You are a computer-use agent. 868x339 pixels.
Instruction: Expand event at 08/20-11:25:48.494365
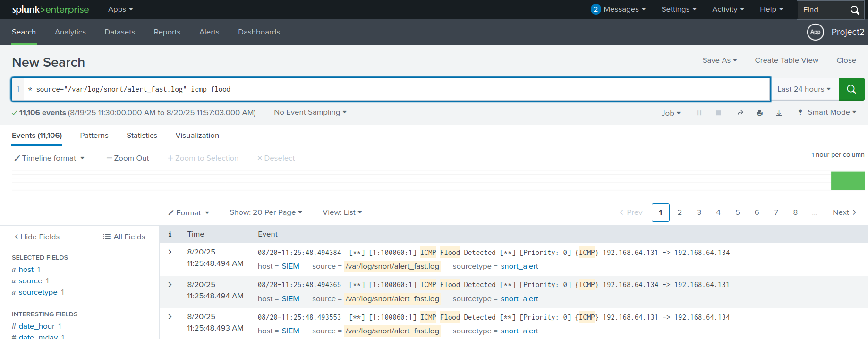click(170, 285)
